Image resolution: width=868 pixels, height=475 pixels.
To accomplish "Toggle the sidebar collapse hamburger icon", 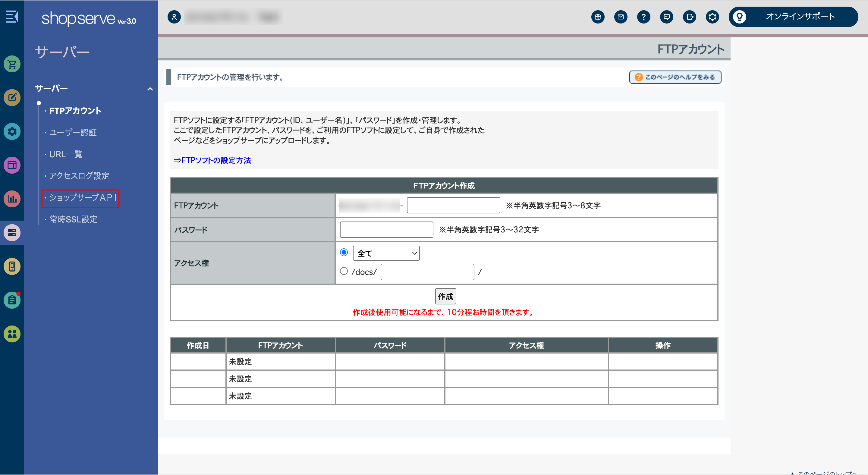I will pyautogui.click(x=12, y=16).
